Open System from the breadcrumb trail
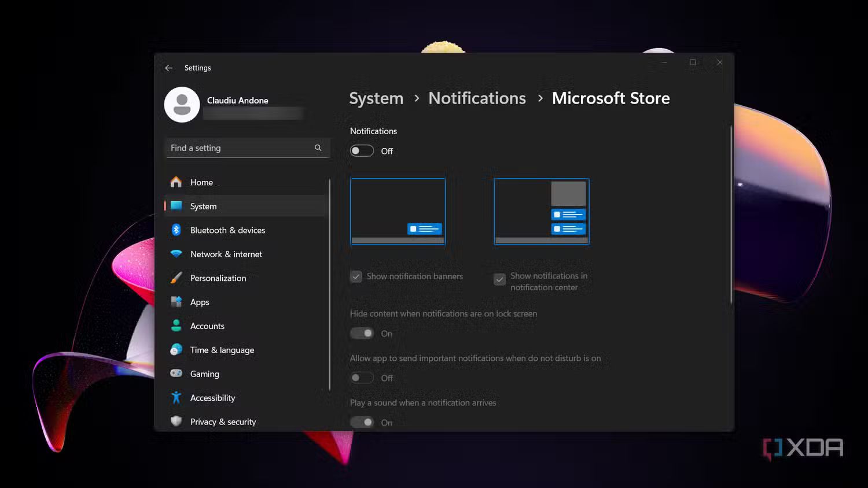 tap(376, 98)
